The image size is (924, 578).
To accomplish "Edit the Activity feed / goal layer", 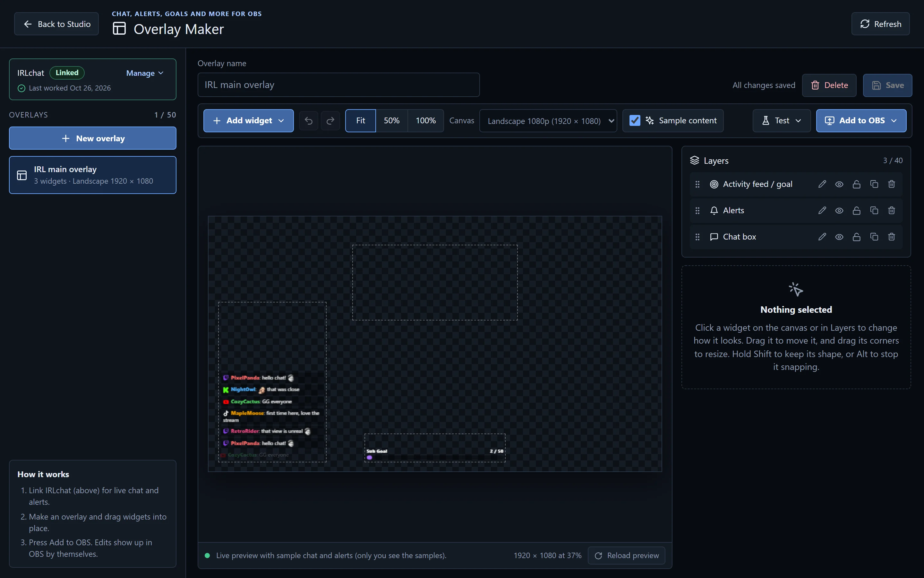I will (x=822, y=184).
